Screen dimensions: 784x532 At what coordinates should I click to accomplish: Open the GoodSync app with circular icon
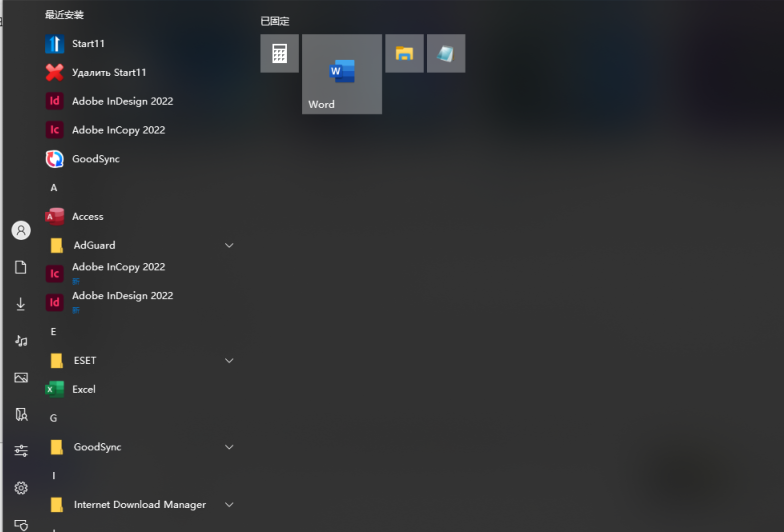click(140, 159)
